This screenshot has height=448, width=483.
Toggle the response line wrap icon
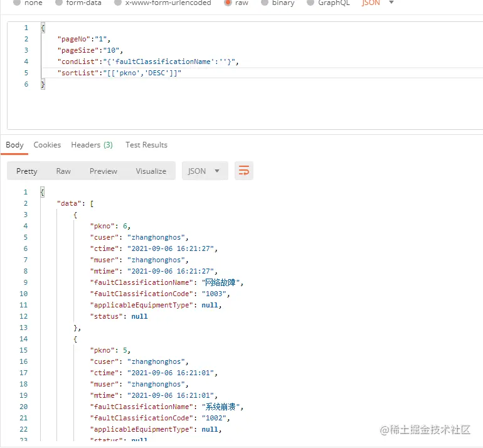[x=243, y=171]
